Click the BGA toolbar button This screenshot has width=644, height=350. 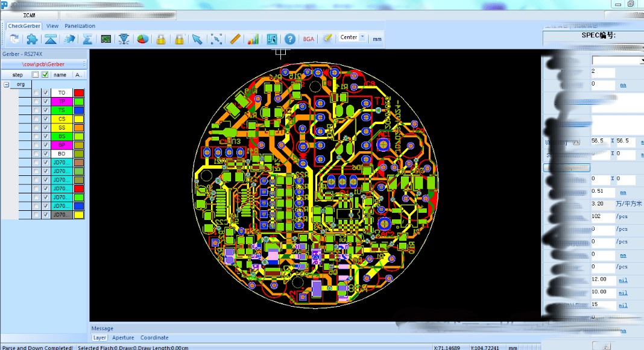click(309, 39)
